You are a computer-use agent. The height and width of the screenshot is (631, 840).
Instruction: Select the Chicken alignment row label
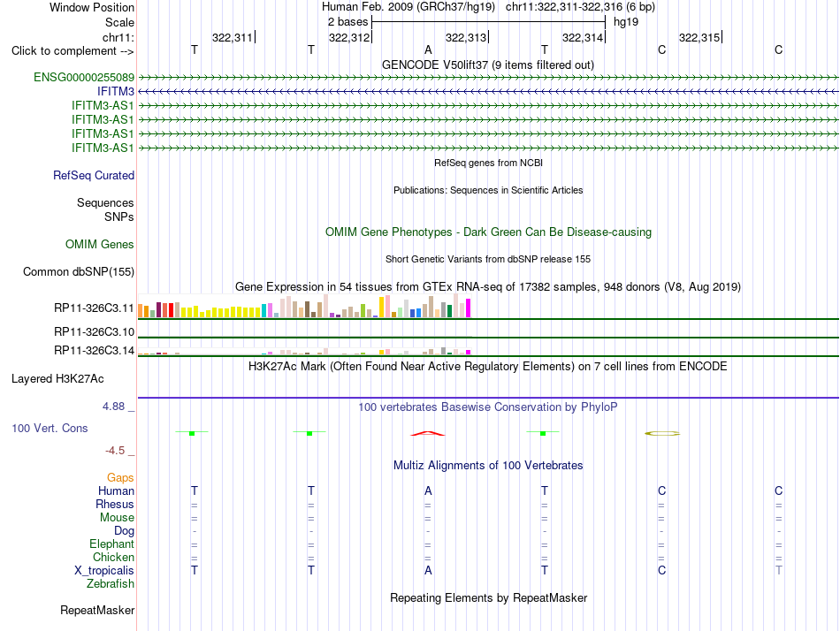[113, 557]
